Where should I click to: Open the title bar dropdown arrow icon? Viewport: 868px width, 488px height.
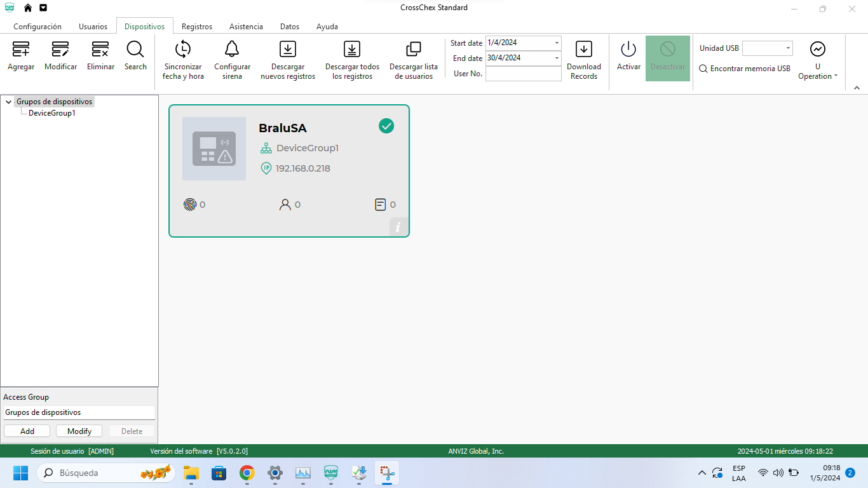tap(43, 8)
